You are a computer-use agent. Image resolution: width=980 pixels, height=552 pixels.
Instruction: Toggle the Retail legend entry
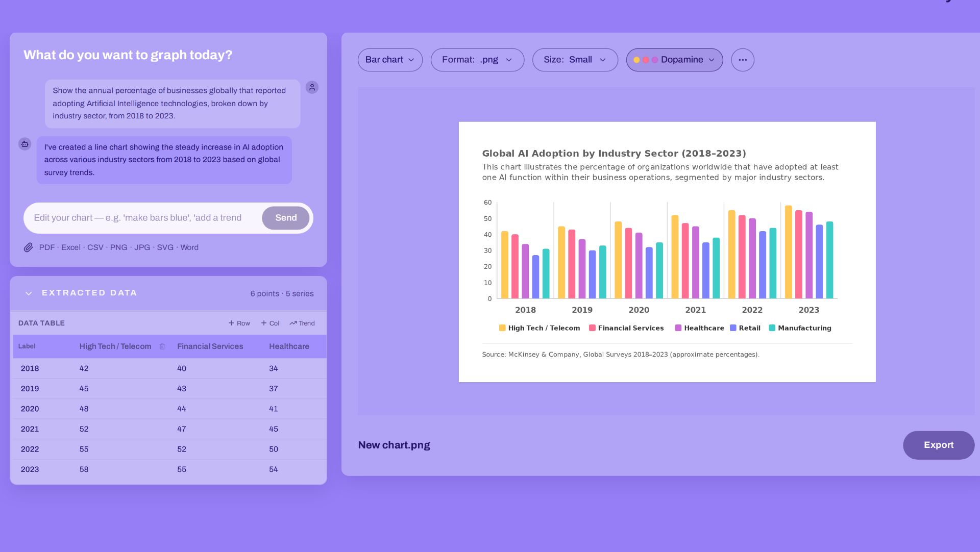click(745, 328)
